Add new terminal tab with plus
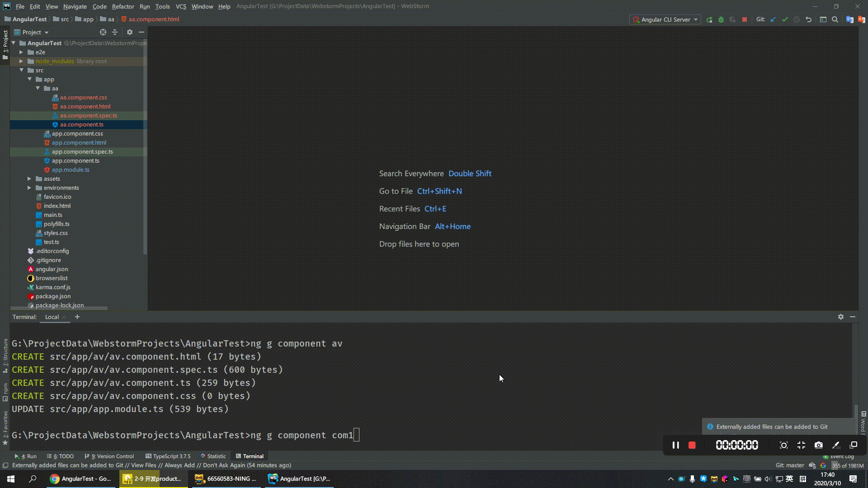This screenshot has height=488, width=868. (x=77, y=317)
